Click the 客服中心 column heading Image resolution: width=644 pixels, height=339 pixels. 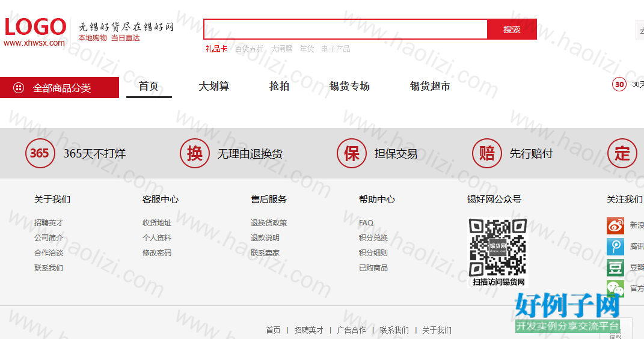point(161,200)
